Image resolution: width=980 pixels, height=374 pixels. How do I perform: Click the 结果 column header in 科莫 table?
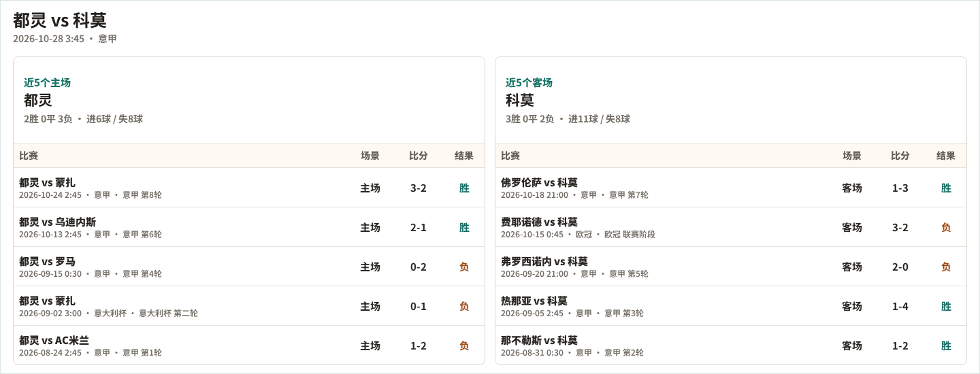point(946,156)
